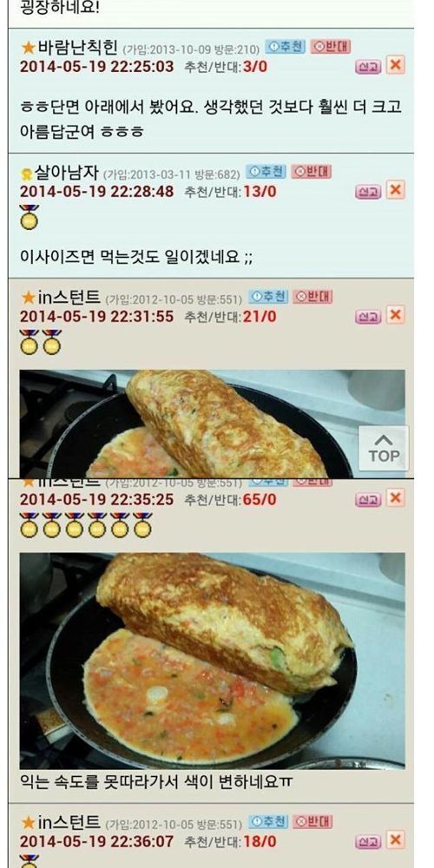Recommend in스턴트's 22:31:55 comment
Image resolution: width=434 pixels, height=868 pixels.
[x=268, y=297]
